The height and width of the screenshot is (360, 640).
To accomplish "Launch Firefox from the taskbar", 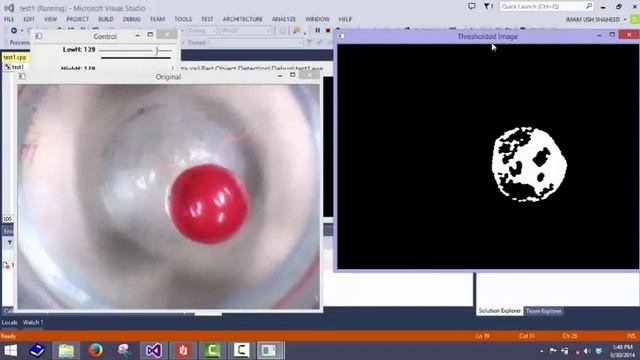I will point(96,350).
